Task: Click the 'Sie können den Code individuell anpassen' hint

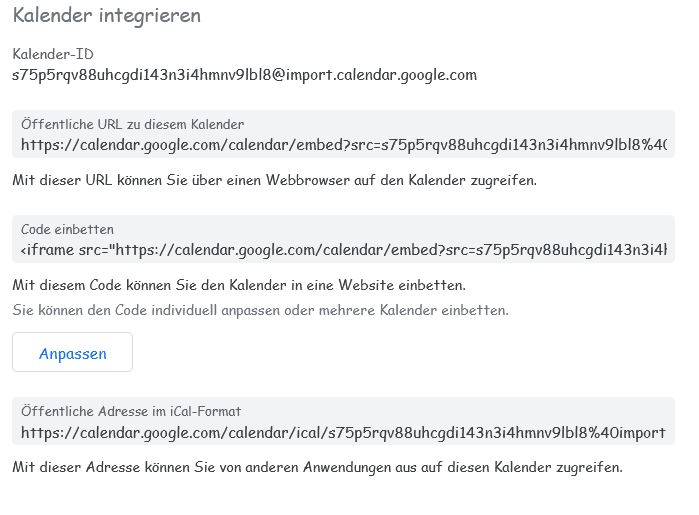Action: pyautogui.click(x=260, y=310)
